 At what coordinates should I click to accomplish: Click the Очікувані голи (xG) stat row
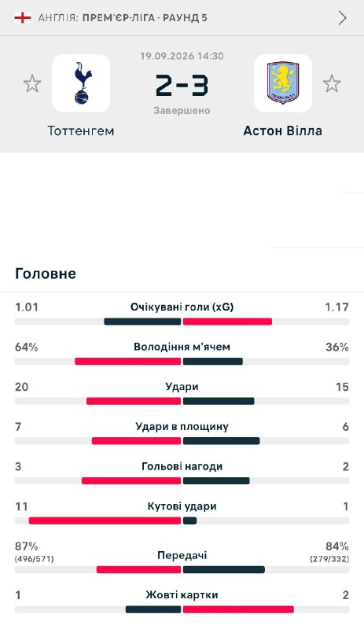click(182, 314)
